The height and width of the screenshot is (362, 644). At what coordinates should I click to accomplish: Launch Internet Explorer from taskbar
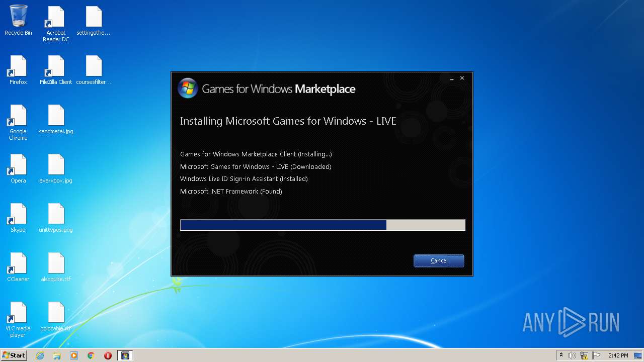pyautogui.click(x=40, y=355)
